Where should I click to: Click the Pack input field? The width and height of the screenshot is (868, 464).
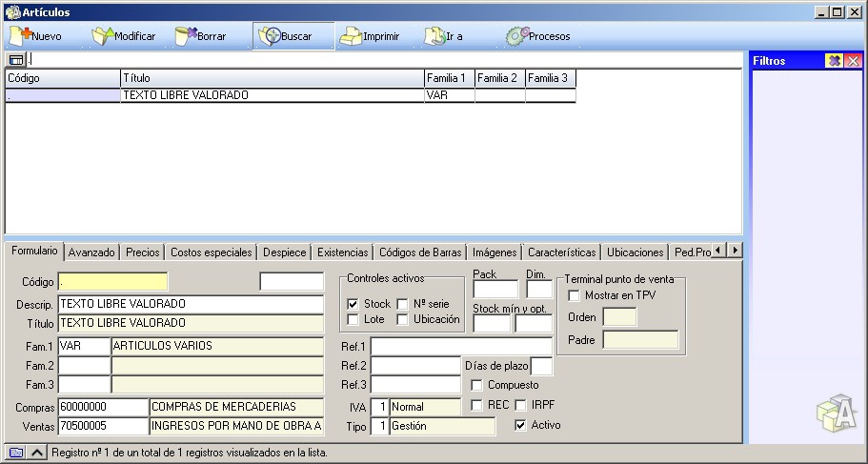495,289
